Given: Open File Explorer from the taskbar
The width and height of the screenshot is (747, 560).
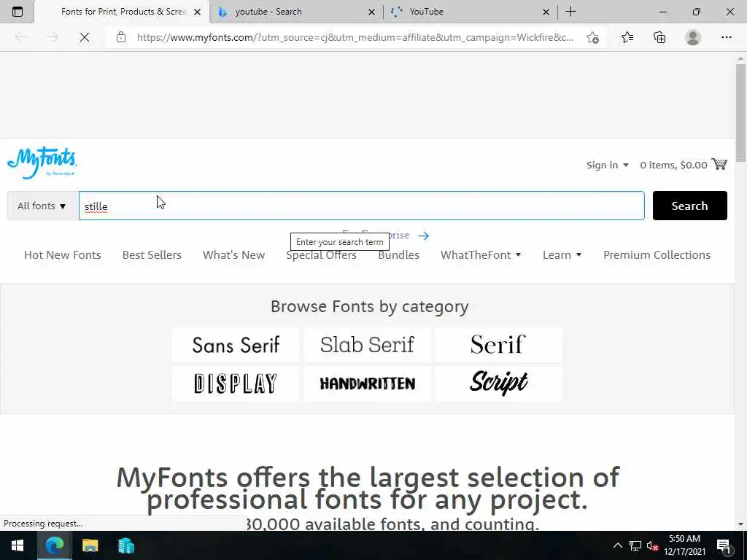Looking at the screenshot, I should (90, 545).
